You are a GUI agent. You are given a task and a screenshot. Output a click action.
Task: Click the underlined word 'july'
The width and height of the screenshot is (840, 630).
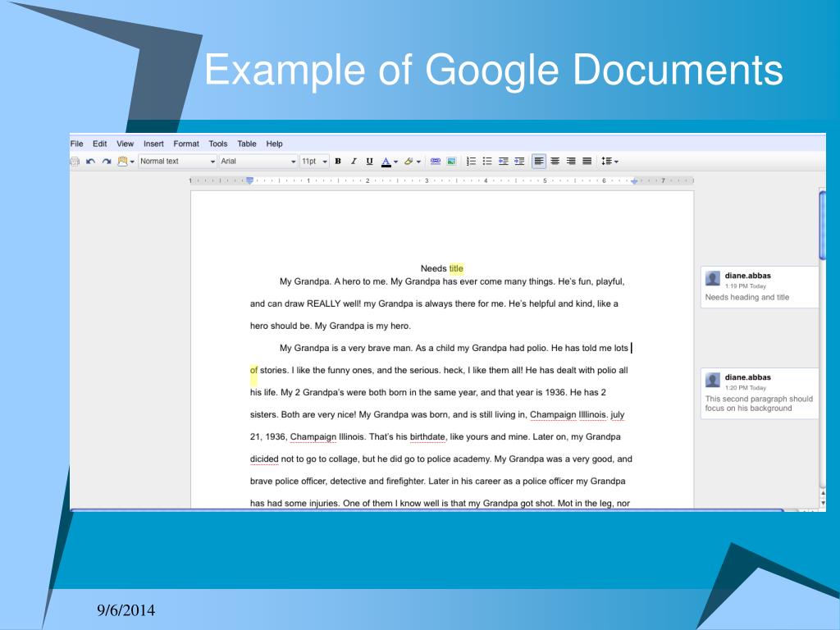[617, 414]
